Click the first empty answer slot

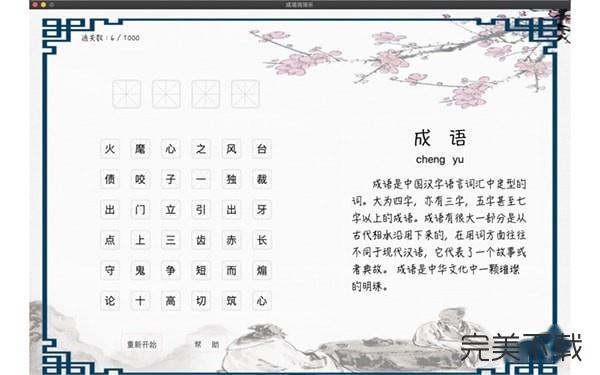point(127,94)
